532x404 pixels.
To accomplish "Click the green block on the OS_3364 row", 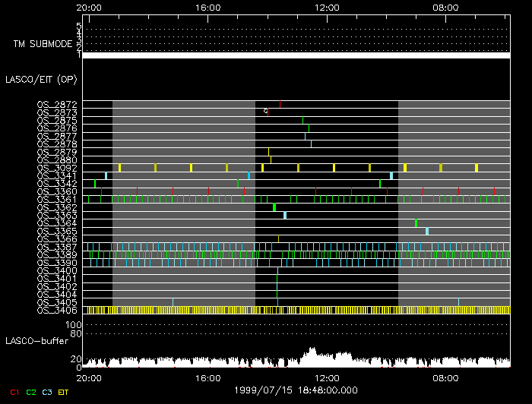I will (416, 223).
